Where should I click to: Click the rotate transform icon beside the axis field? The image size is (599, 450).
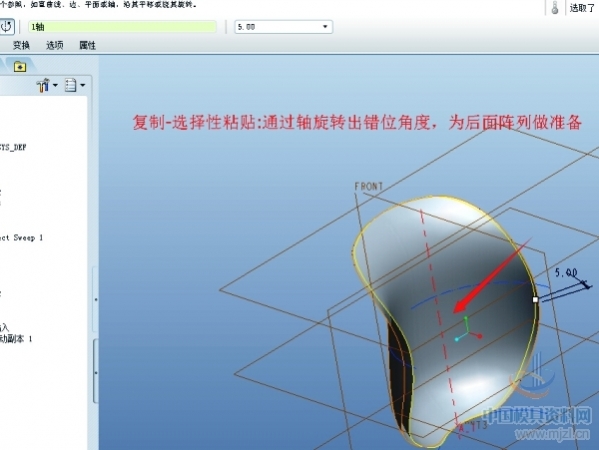tap(6, 27)
